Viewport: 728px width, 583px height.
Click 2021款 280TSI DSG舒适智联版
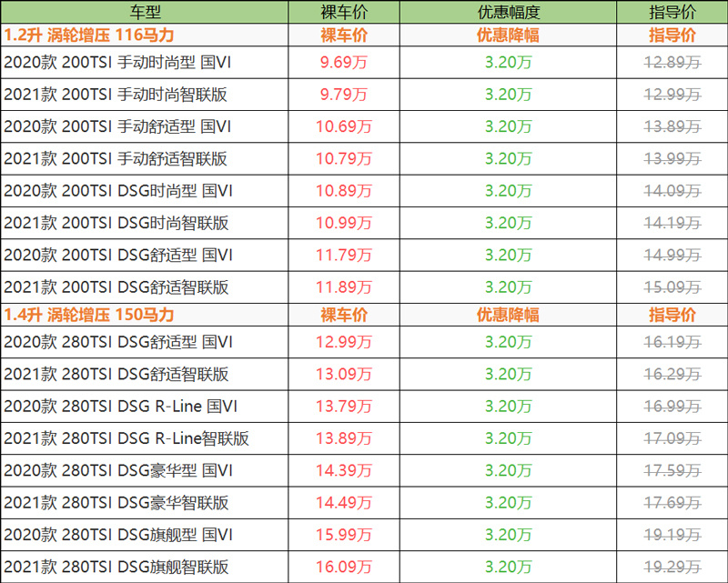[116, 374]
